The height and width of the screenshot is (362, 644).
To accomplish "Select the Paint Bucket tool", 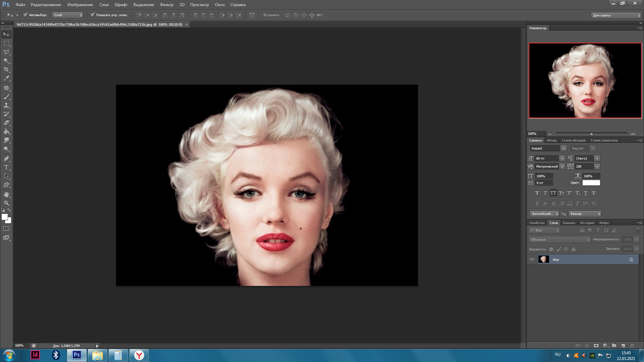I will coord(6,131).
